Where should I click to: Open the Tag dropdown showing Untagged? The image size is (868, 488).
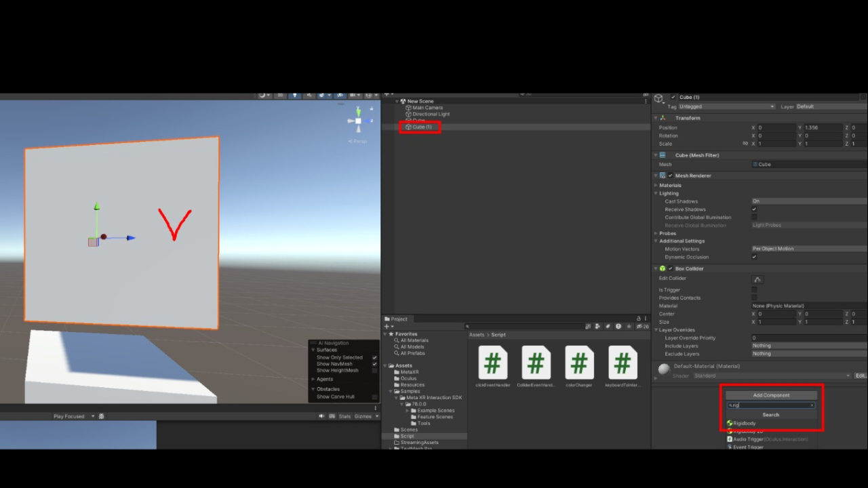(727, 106)
